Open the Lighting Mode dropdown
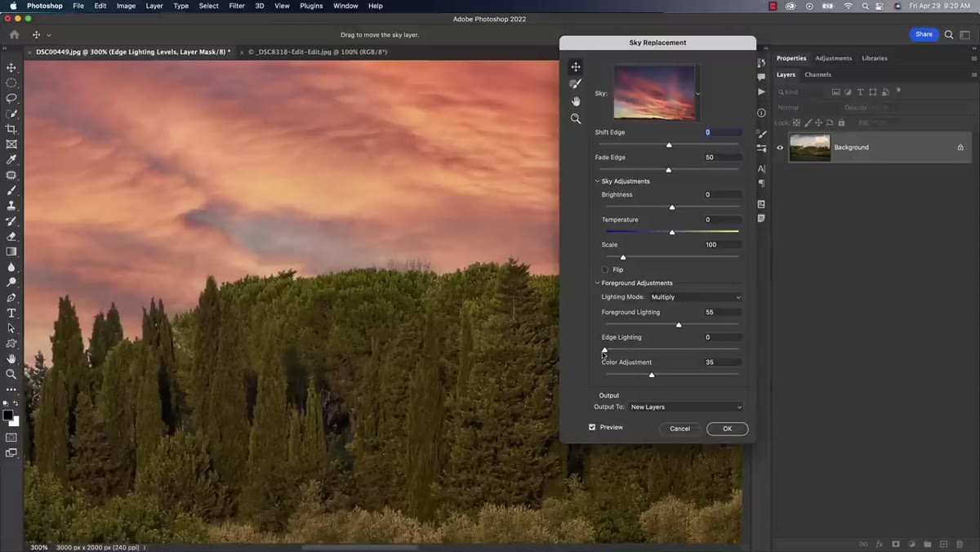Screen dimensions: 980x552 point(695,297)
